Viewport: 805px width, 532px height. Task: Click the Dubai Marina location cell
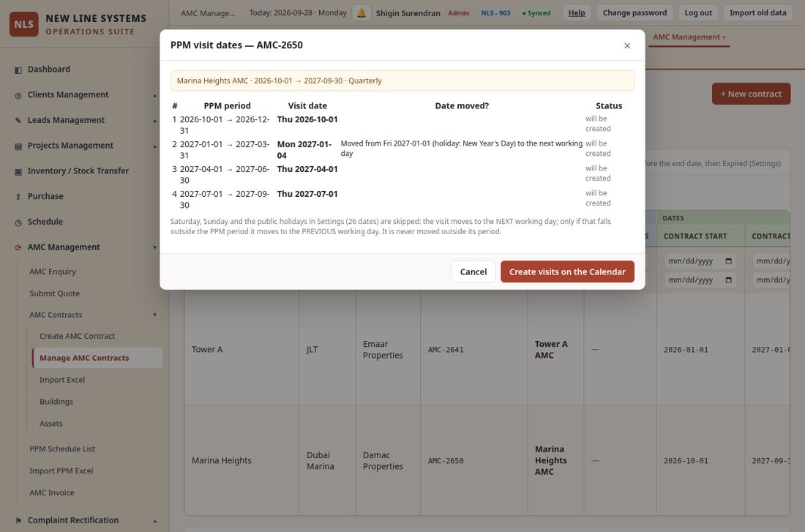point(321,460)
